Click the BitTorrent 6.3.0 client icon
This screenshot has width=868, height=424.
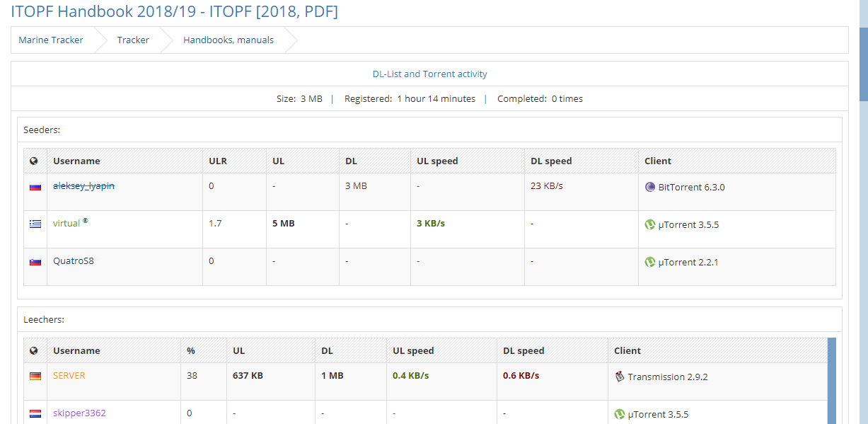pyautogui.click(x=650, y=188)
